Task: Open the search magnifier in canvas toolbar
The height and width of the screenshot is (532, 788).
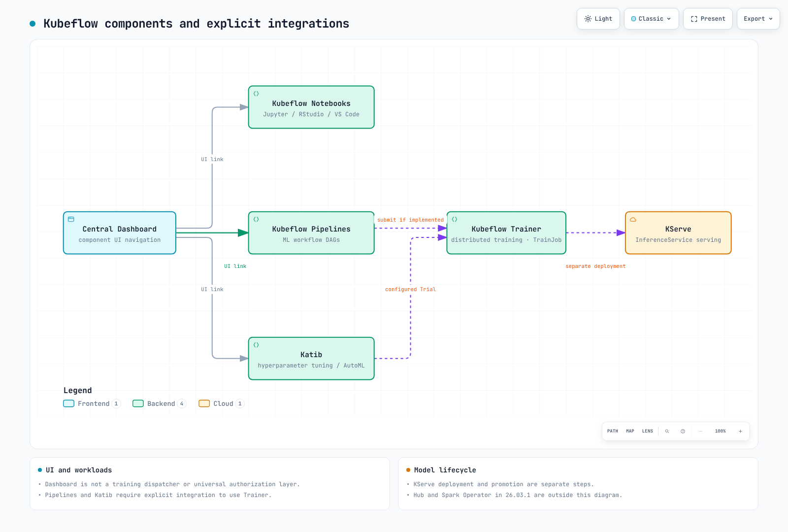Action: 667,431
